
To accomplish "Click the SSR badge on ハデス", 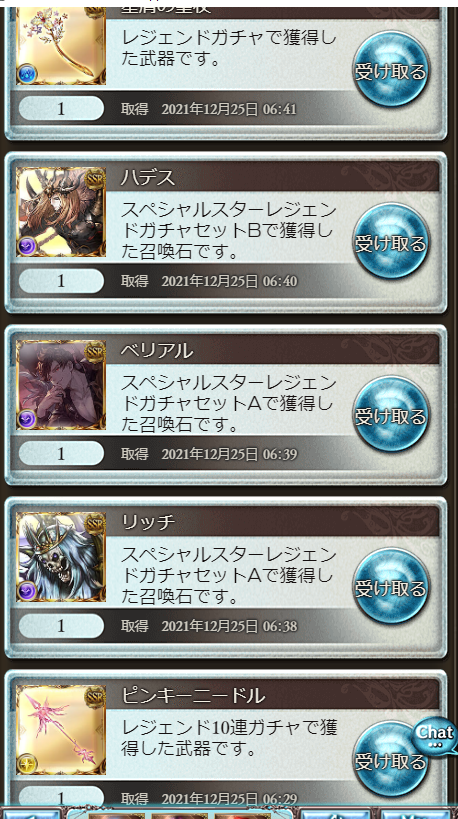I will (x=95, y=179).
